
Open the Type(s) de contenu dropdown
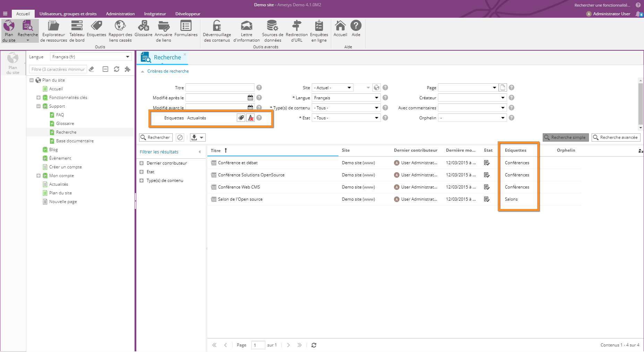376,108
